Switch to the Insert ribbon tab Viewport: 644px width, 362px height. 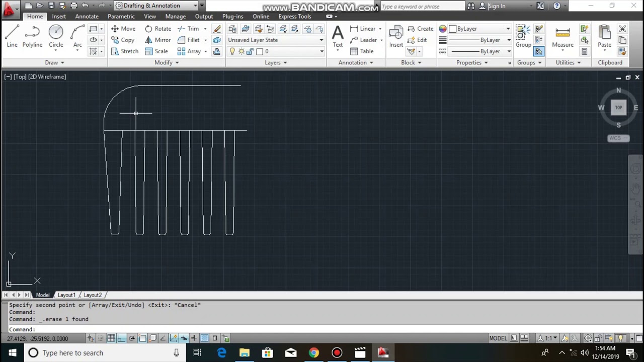59,17
